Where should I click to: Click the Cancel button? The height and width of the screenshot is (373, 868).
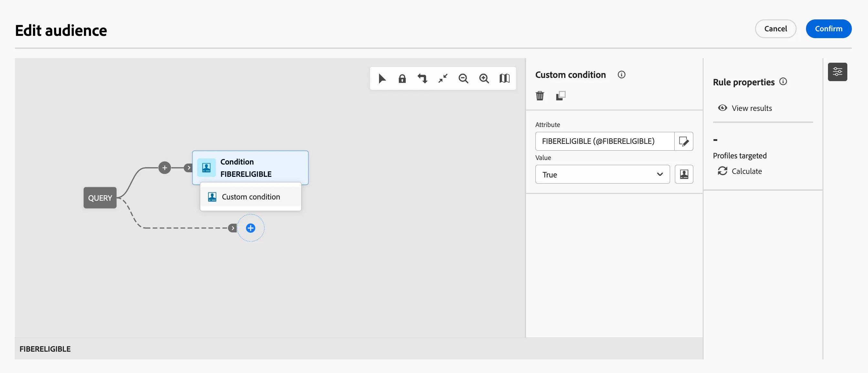(775, 29)
